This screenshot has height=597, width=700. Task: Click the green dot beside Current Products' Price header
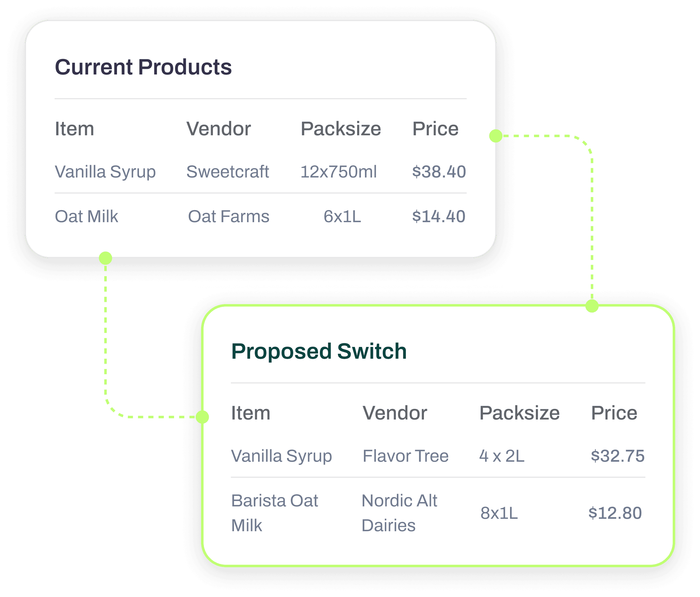(x=496, y=136)
